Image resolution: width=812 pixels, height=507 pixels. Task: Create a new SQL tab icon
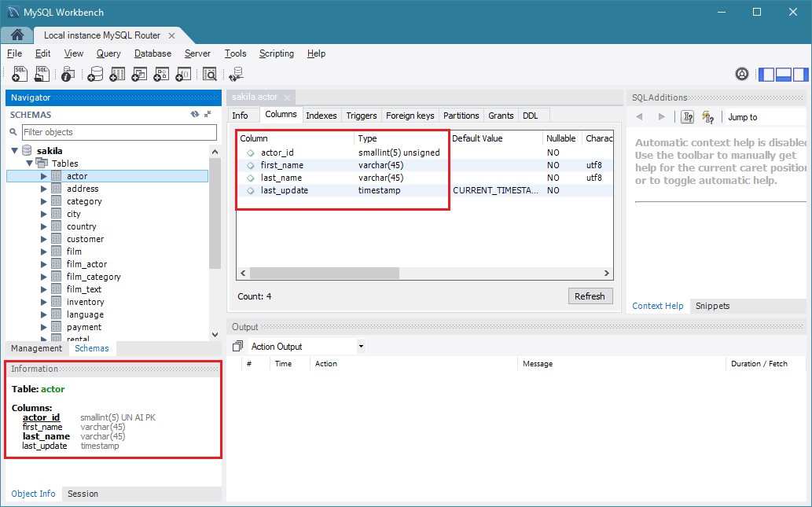click(x=20, y=74)
